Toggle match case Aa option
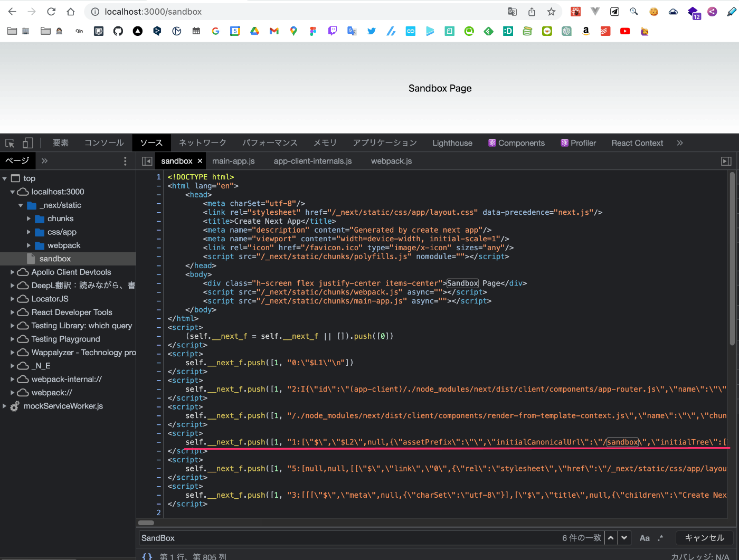The height and width of the screenshot is (560, 739). (x=645, y=538)
